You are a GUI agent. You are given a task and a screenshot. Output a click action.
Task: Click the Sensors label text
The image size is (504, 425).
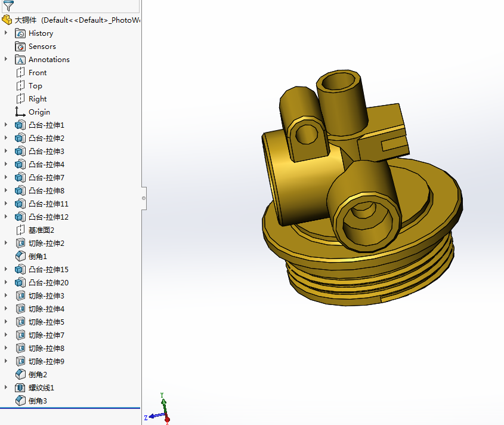click(x=42, y=47)
